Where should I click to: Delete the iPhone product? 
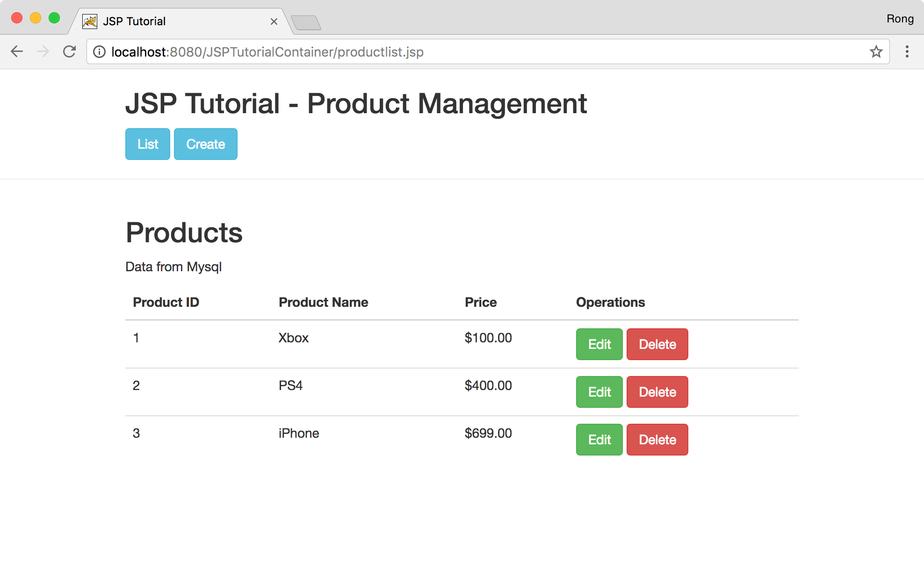pos(657,440)
